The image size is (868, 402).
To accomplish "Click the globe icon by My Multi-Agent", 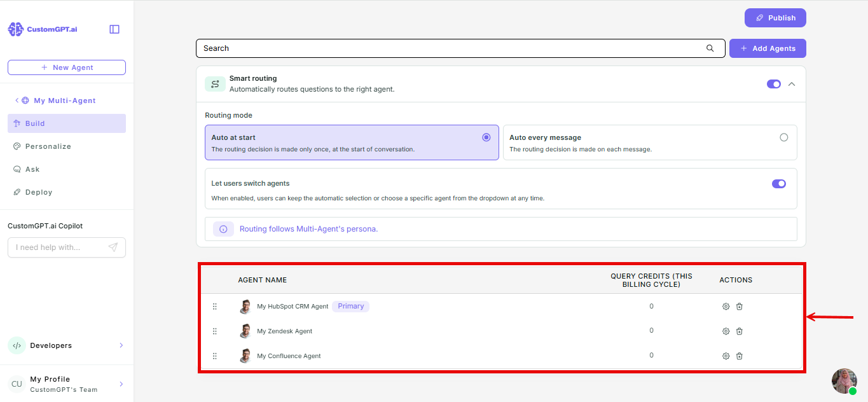I will [25, 100].
